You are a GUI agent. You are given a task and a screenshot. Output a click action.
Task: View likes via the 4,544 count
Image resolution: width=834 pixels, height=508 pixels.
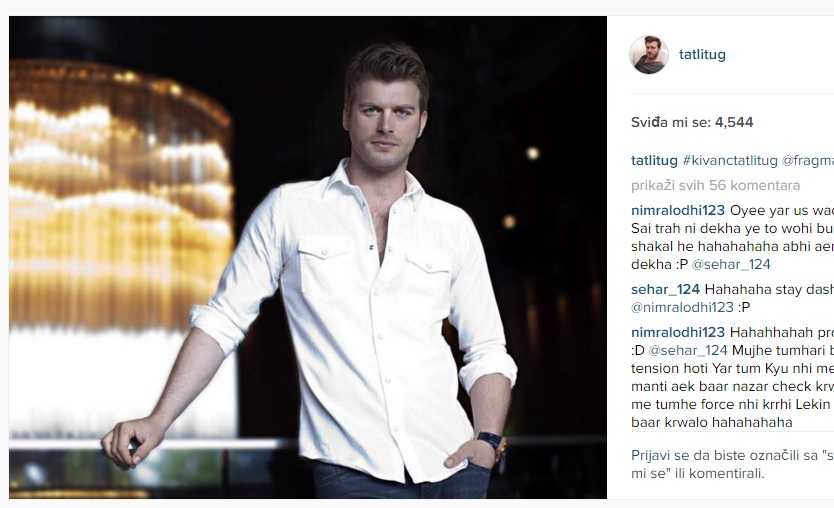(x=734, y=122)
